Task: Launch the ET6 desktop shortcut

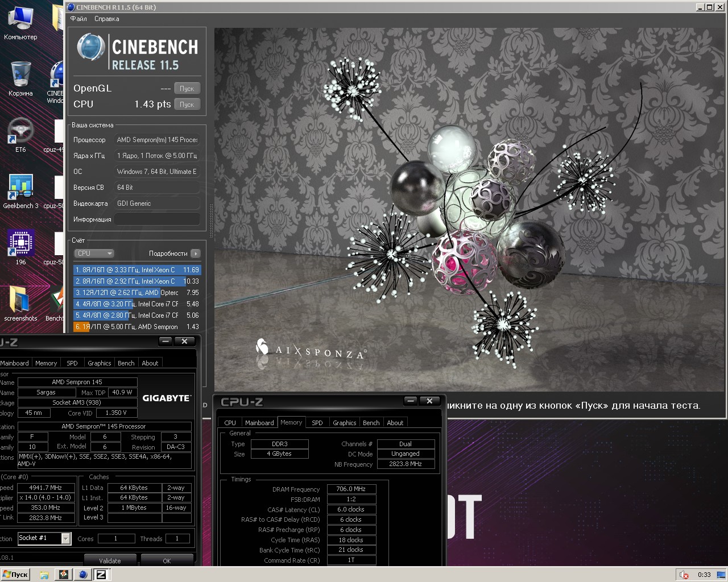Action: tap(20, 135)
